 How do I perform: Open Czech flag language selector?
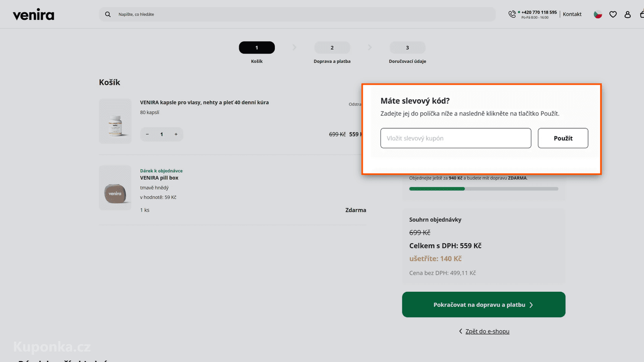(x=598, y=14)
